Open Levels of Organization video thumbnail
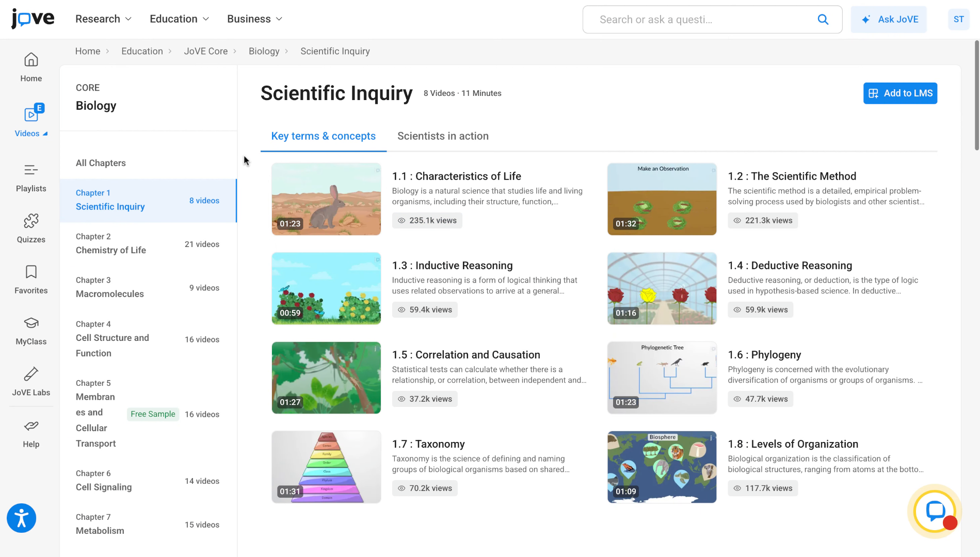The image size is (980, 557). click(x=662, y=467)
